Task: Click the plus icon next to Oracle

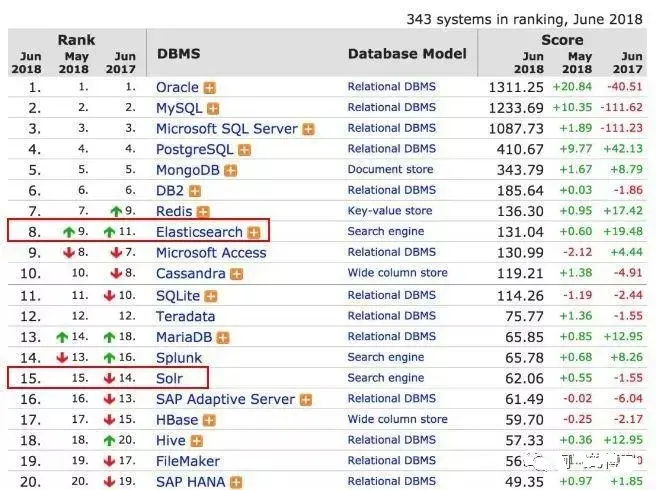Action: coord(210,88)
